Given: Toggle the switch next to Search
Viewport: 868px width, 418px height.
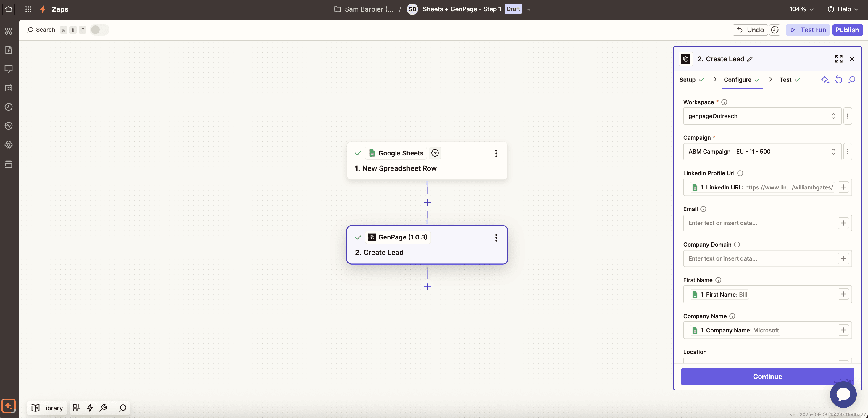Looking at the screenshot, I should tap(99, 30).
